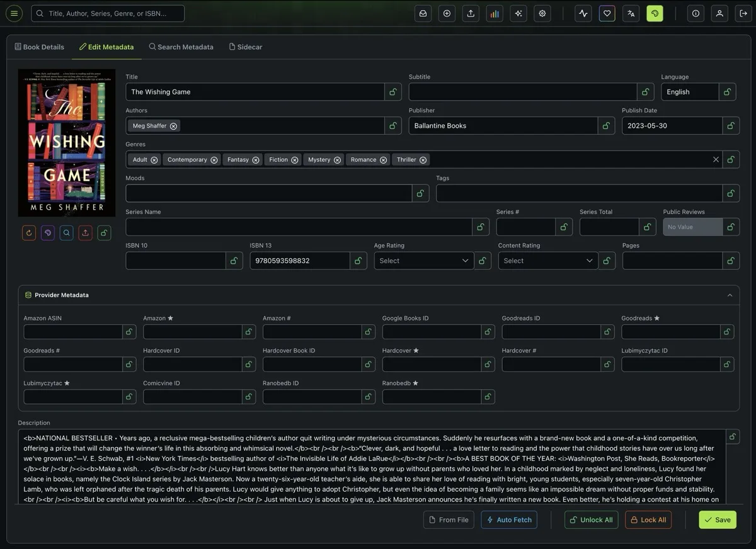
Task: Switch to the Search Metadata tab
Action: [181, 47]
